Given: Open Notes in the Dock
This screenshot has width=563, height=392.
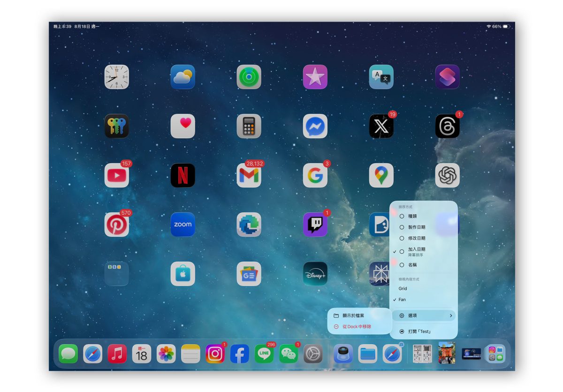Looking at the screenshot, I should 190,354.
